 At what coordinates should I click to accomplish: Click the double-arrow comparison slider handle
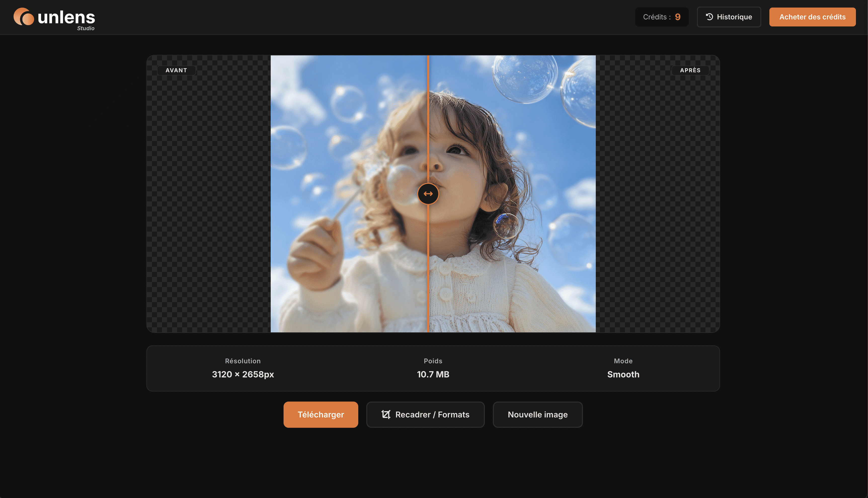coord(428,194)
